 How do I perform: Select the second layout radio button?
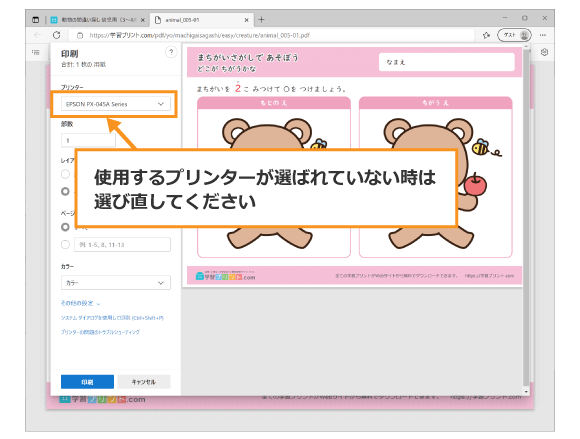(x=65, y=191)
